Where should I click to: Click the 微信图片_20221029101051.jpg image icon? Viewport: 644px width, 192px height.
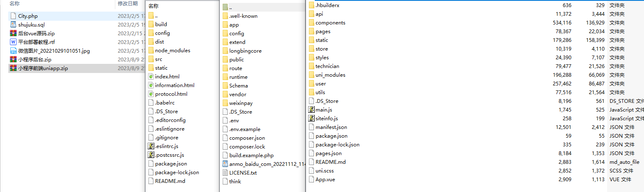[x=13, y=51]
